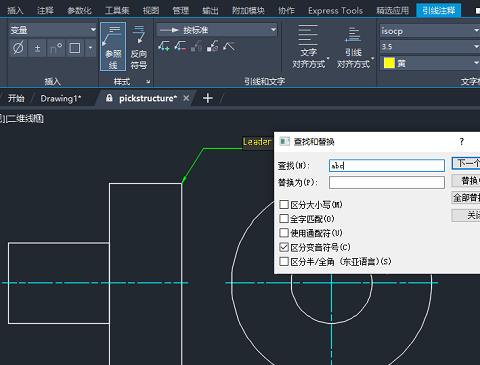Open the 文字对齐方式 text alignment tool

309,46
